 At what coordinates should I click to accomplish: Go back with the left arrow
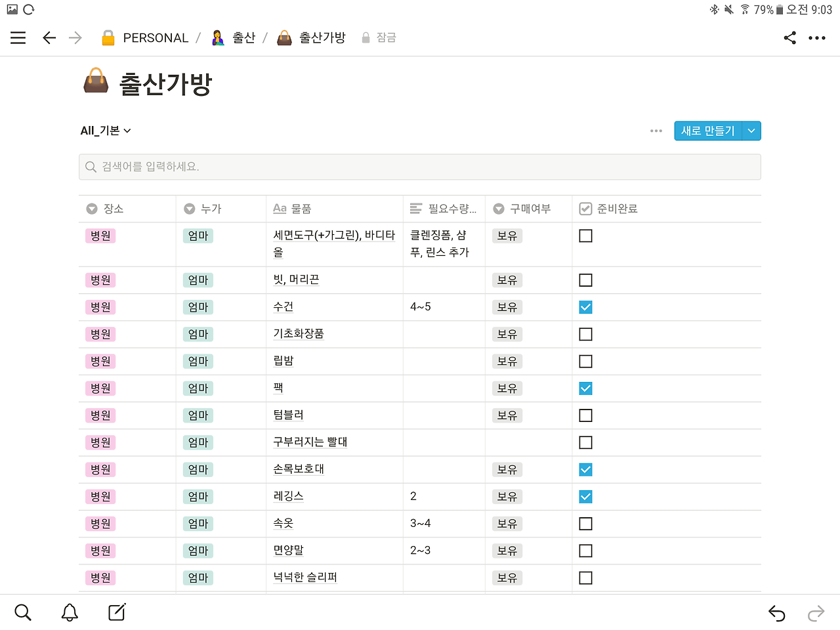coord(49,38)
